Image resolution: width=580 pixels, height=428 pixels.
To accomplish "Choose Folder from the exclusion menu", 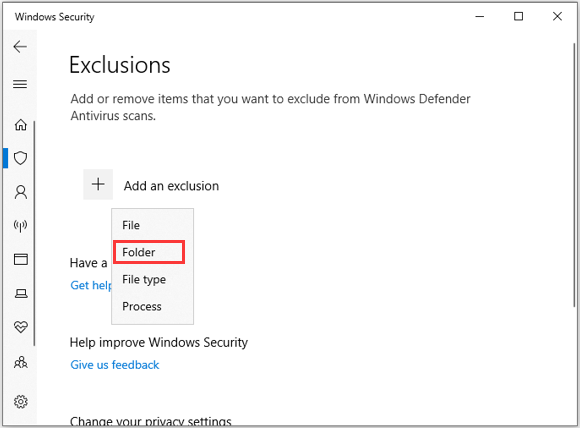I will pyautogui.click(x=149, y=252).
